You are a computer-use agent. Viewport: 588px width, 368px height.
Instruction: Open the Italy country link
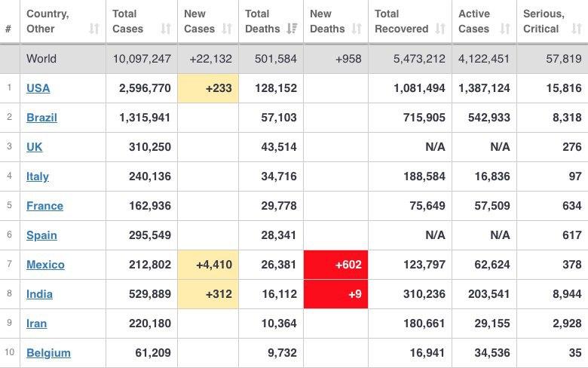pyautogui.click(x=38, y=176)
